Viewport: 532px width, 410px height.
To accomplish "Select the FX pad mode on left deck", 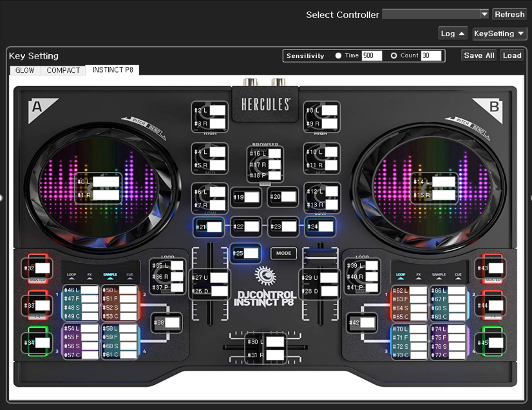I will click(x=90, y=275).
